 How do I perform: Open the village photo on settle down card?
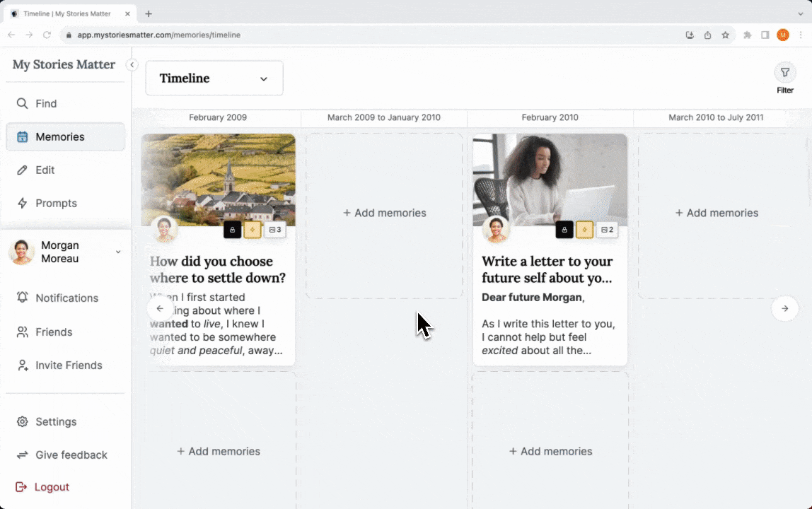click(218, 179)
